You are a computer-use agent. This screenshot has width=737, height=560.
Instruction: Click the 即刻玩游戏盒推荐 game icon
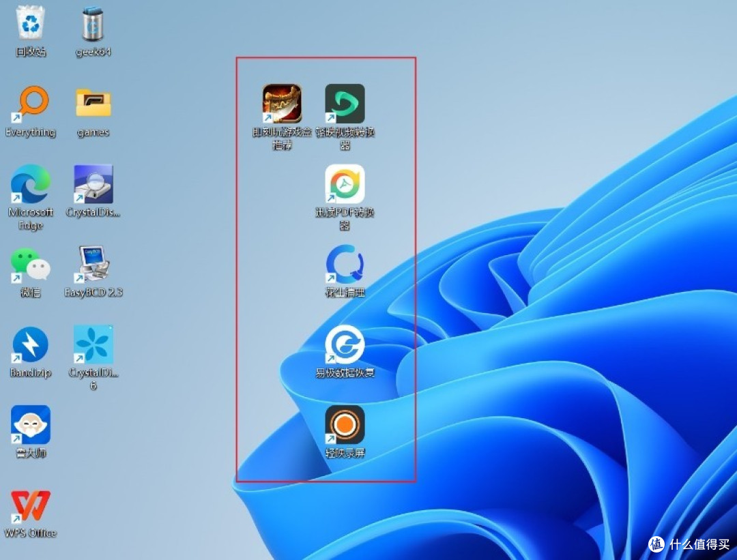[x=282, y=104]
